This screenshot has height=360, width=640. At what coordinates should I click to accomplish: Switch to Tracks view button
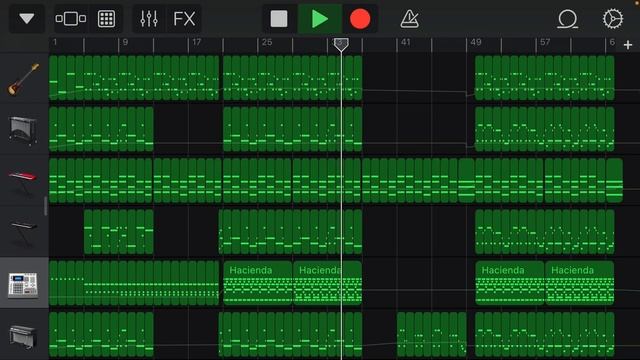click(71, 19)
